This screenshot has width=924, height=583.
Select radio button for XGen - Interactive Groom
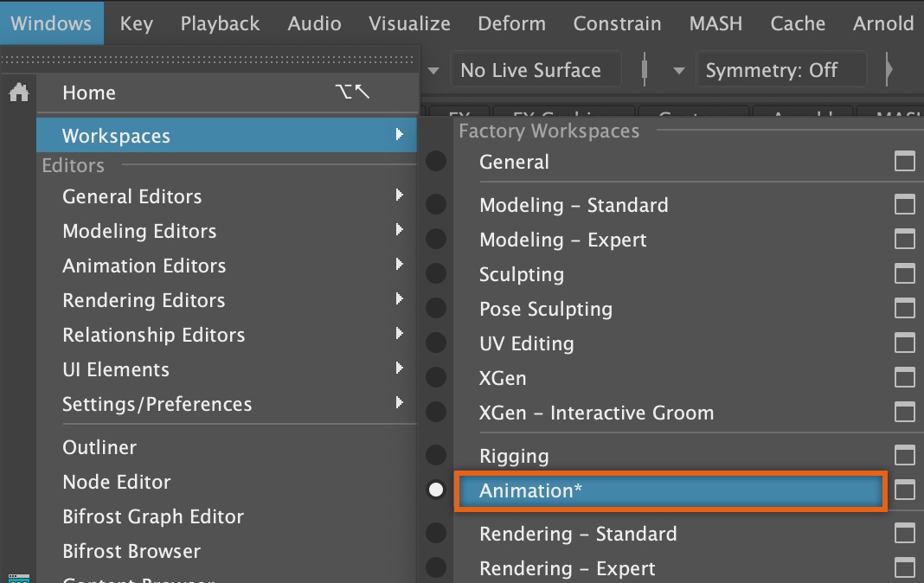[436, 412]
